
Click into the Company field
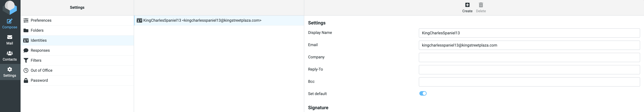tap(529, 58)
